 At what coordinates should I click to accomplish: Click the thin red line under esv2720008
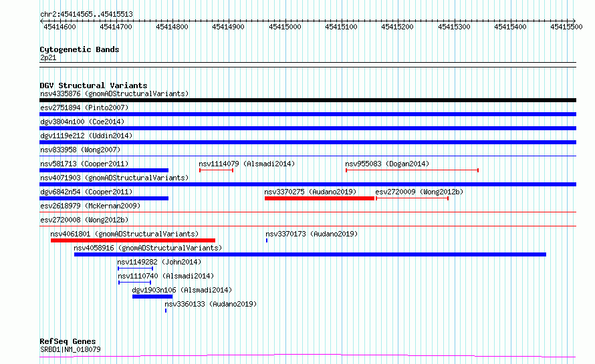[308, 226]
